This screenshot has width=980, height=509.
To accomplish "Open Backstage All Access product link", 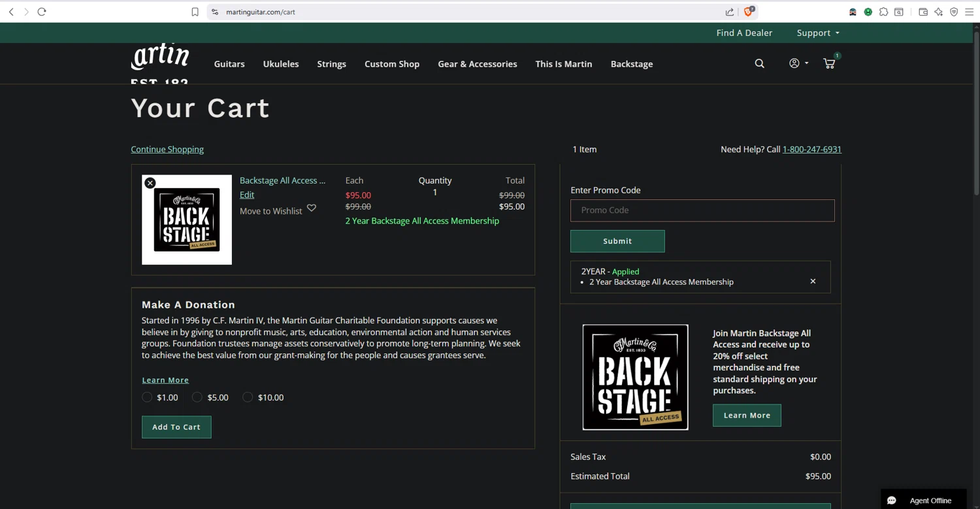I will point(282,180).
